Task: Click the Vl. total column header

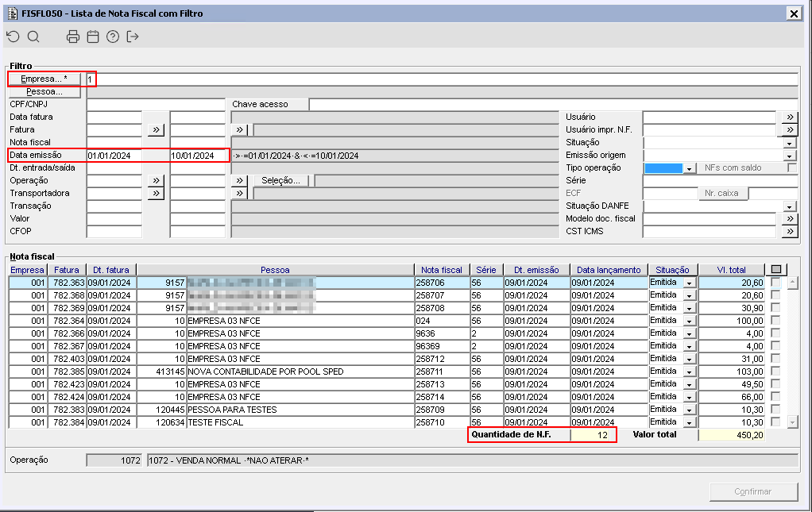Action: tap(731, 270)
